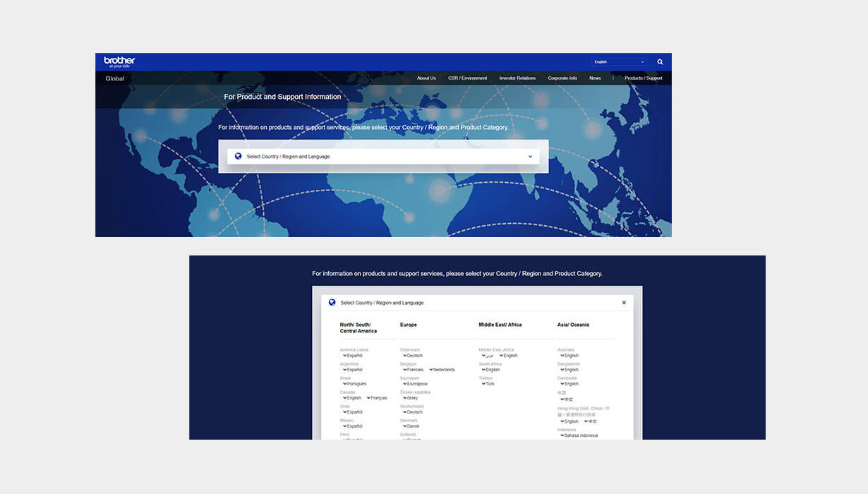
Task: Open the English language dropdown in header
Action: tap(619, 62)
